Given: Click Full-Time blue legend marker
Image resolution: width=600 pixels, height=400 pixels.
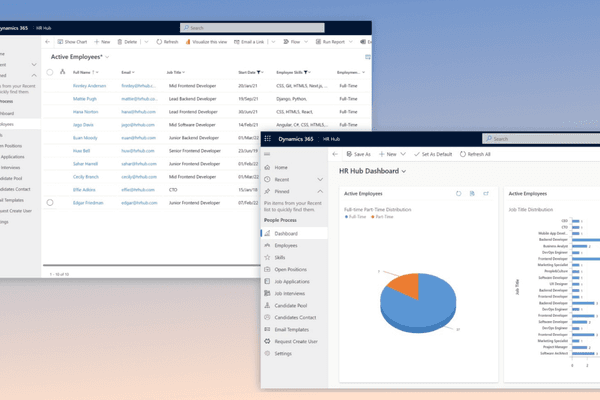Looking at the screenshot, I should 346,217.
